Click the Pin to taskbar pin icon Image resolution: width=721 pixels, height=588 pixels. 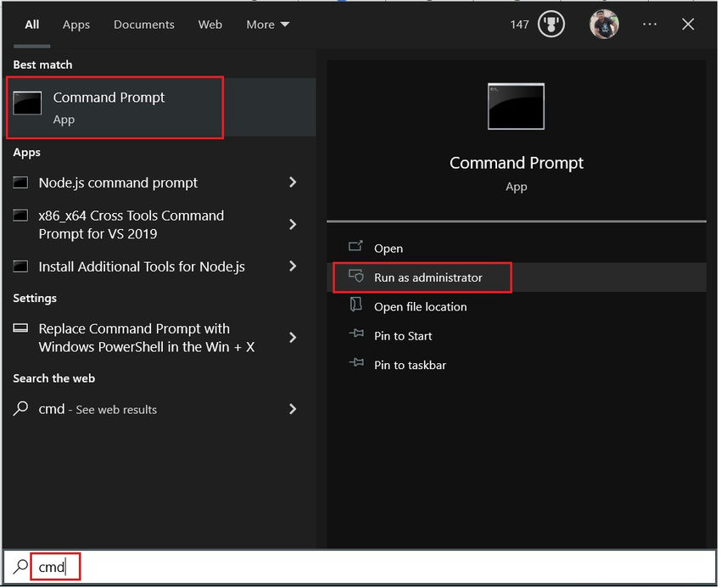click(358, 364)
